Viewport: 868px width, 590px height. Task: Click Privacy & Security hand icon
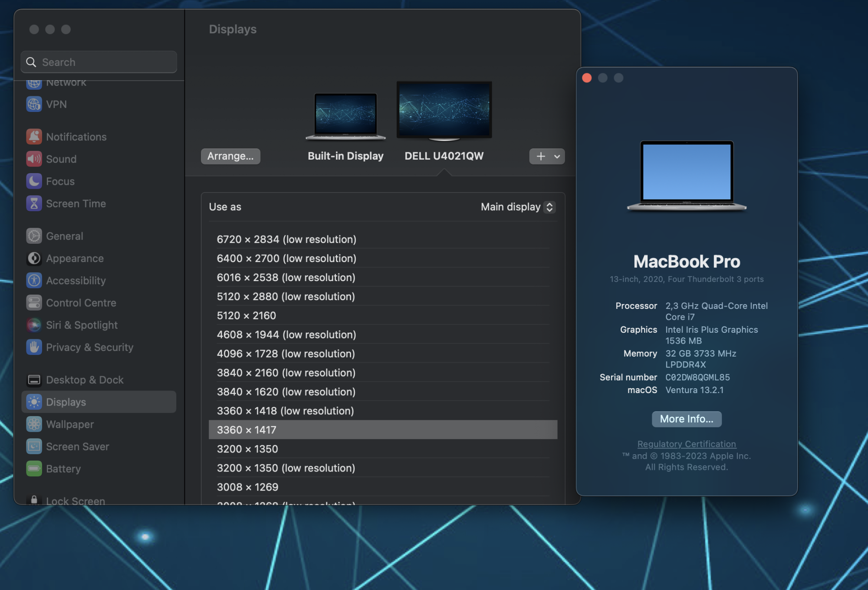34,347
